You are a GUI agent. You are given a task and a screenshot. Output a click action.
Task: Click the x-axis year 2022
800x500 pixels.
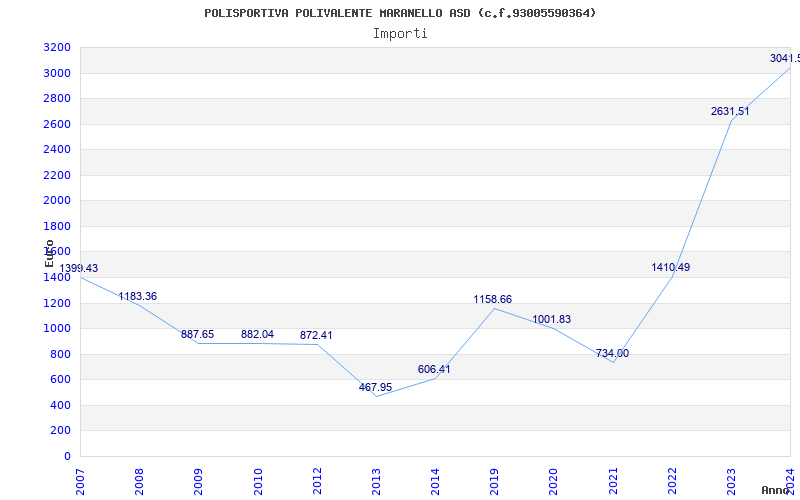(672, 481)
